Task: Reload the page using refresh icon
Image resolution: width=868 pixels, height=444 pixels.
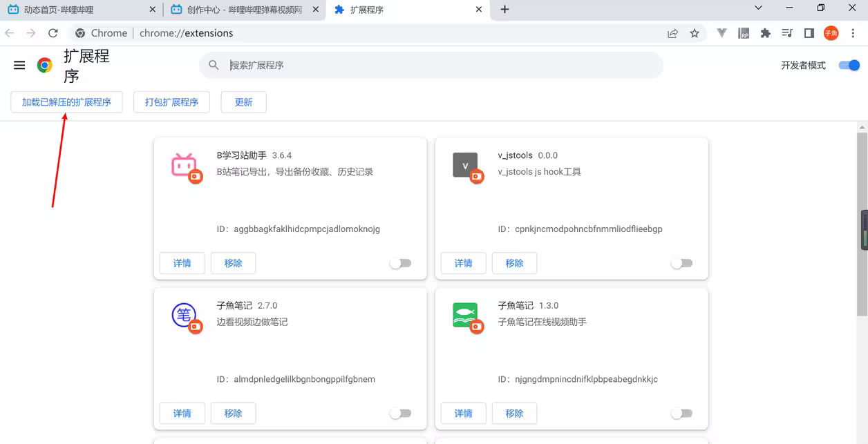Action: point(53,33)
